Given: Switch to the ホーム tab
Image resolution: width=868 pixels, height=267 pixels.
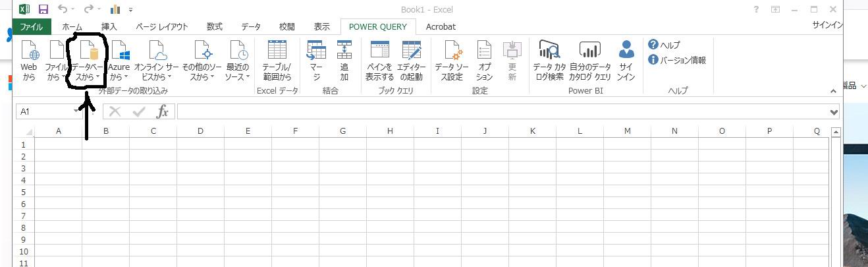Looking at the screenshot, I should click(72, 27).
